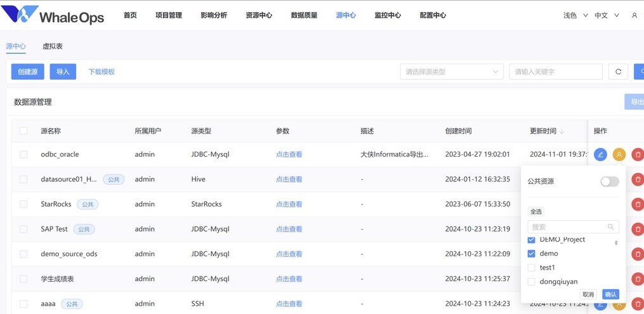
Task: Delete the odbc_oracle data source
Action: (638, 155)
